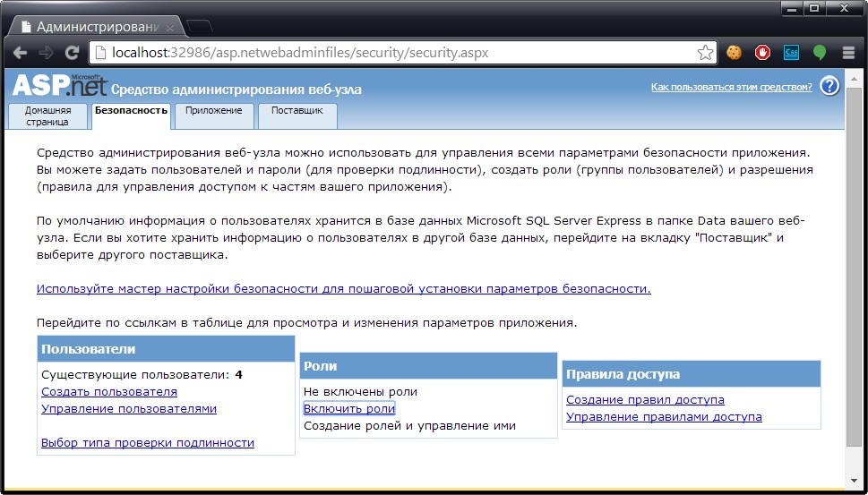Go back to the previous page
This screenshot has height=495, width=868.
[20, 53]
